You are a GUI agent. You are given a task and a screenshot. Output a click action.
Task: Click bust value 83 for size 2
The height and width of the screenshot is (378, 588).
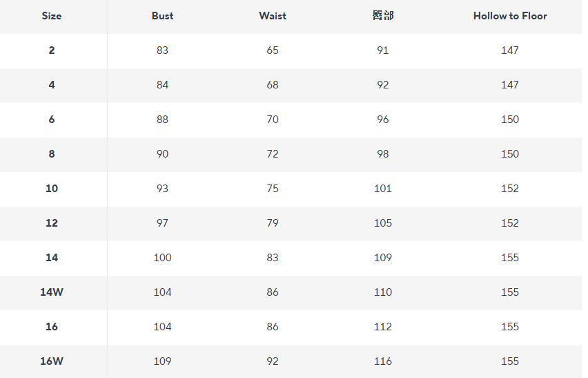click(x=162, y=50)
